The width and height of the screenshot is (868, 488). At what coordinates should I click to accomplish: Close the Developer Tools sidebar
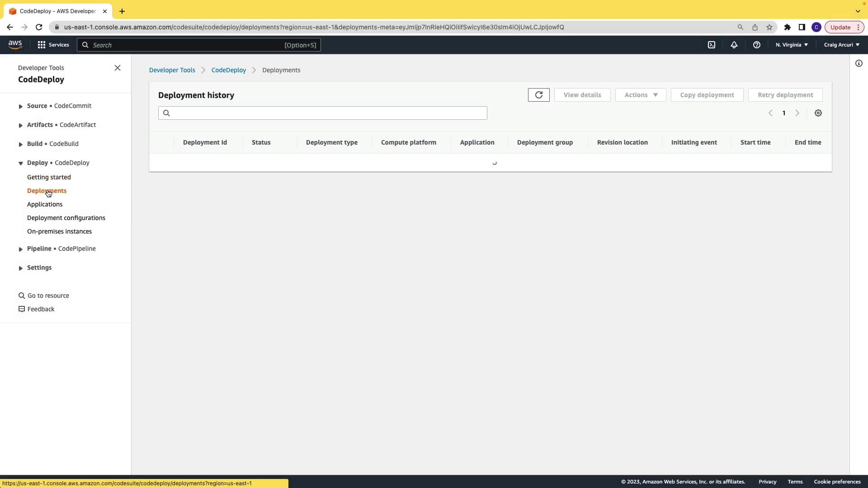pos(118,68)
